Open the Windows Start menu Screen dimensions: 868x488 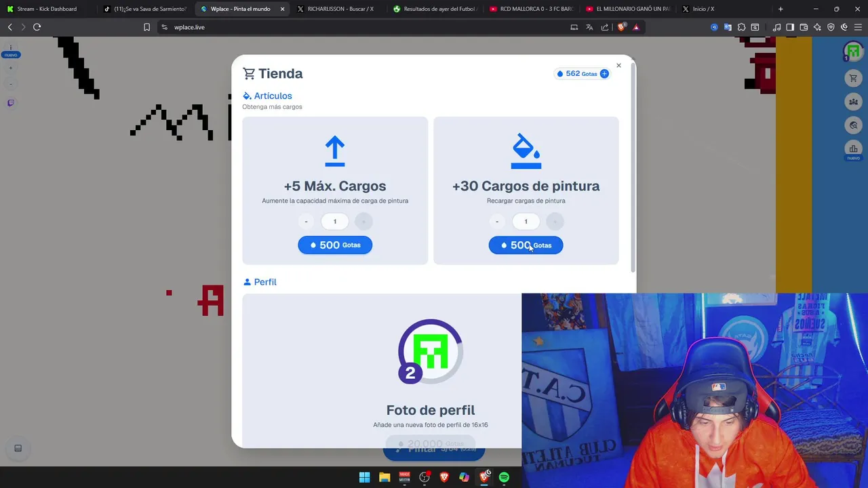(364, 477)
